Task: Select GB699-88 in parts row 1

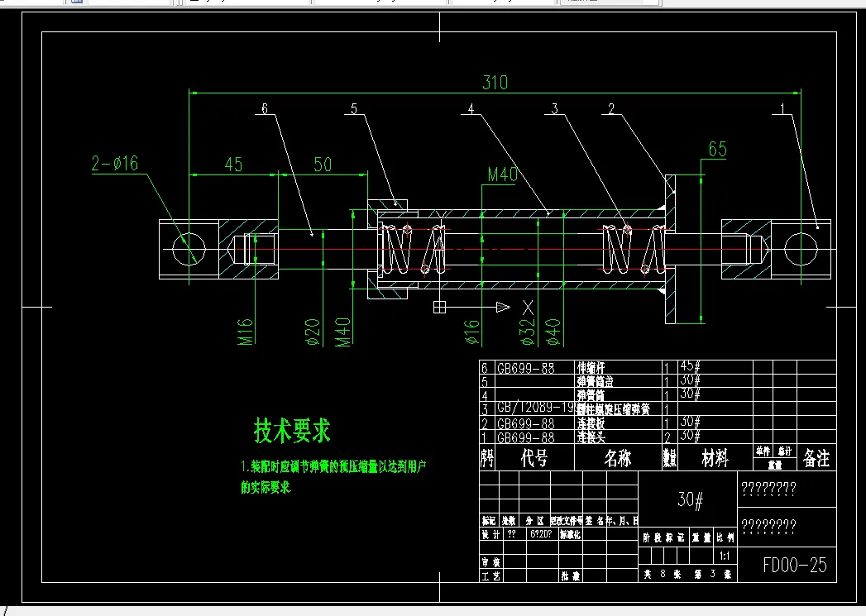Action: tap(526, 437)
